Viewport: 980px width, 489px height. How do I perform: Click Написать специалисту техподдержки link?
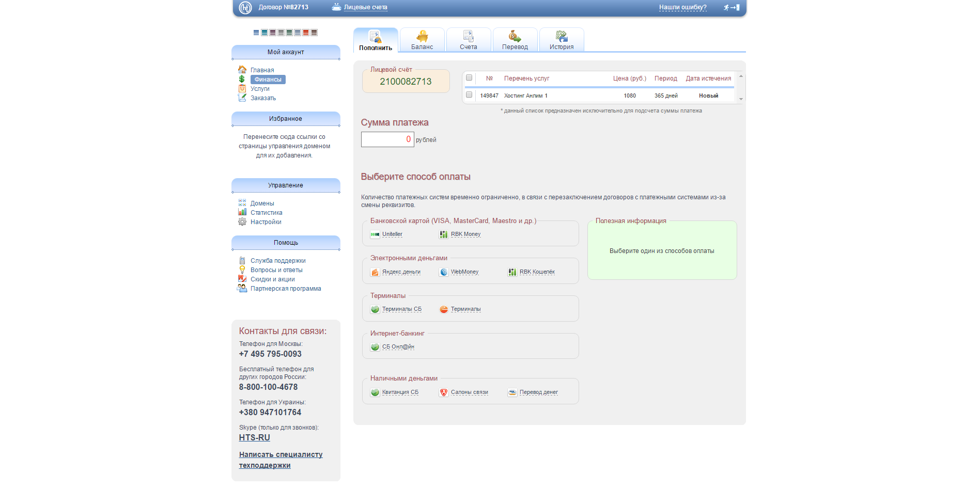coord(281,460)
